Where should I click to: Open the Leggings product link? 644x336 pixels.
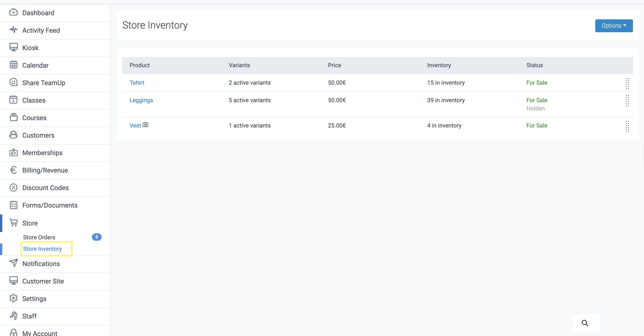[x=141, y=100]
